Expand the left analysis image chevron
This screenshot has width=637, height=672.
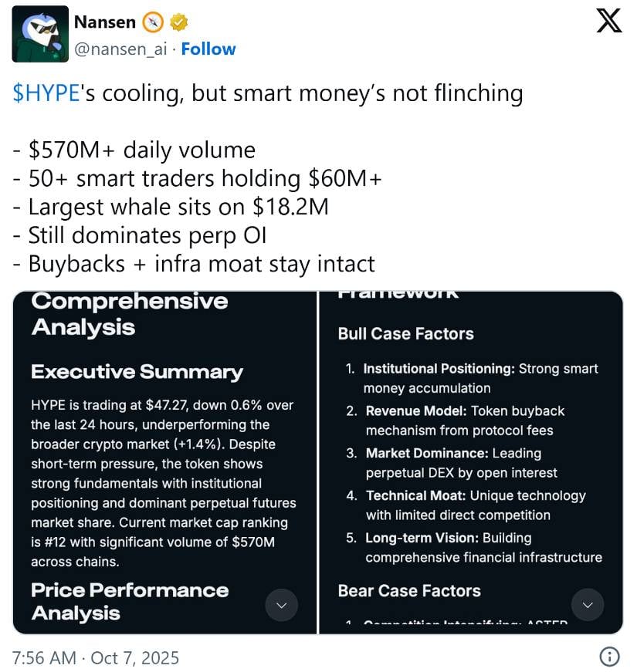point(281,605)
